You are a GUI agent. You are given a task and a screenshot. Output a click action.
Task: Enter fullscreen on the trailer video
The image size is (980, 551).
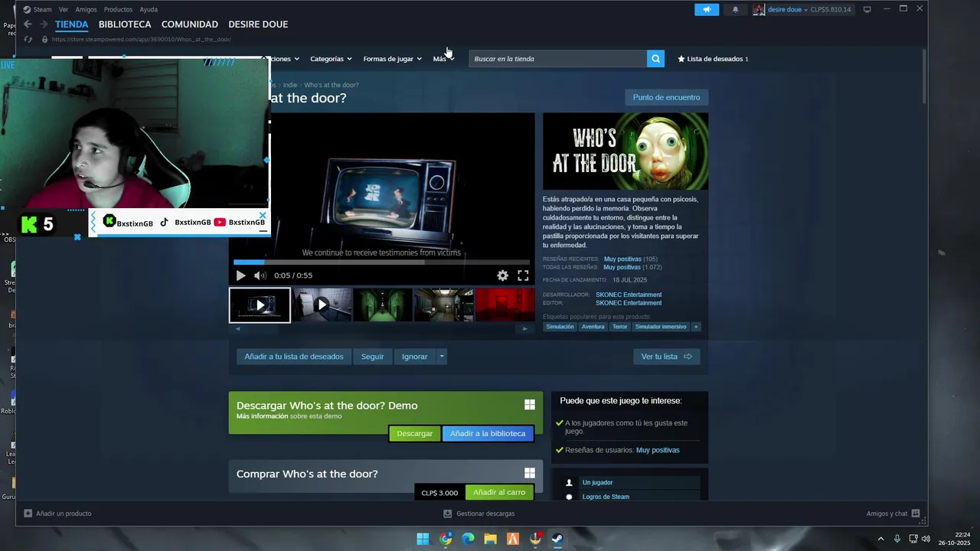[523, 275]
